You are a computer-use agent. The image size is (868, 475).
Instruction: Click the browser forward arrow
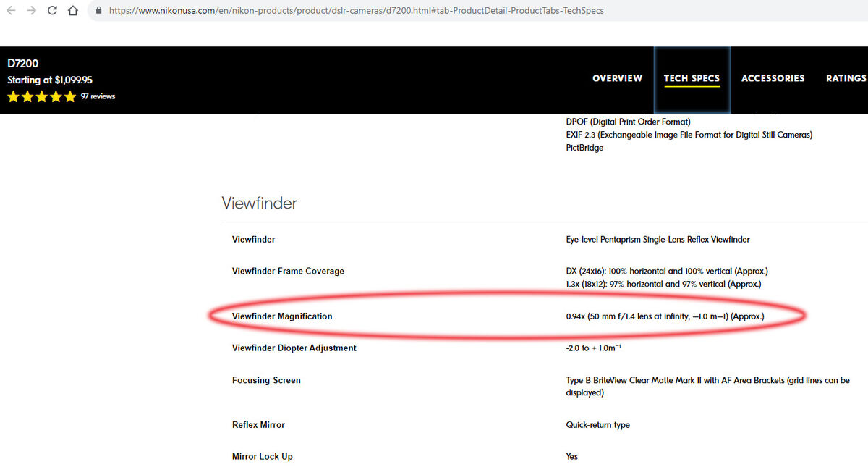[x=31, y=11]
